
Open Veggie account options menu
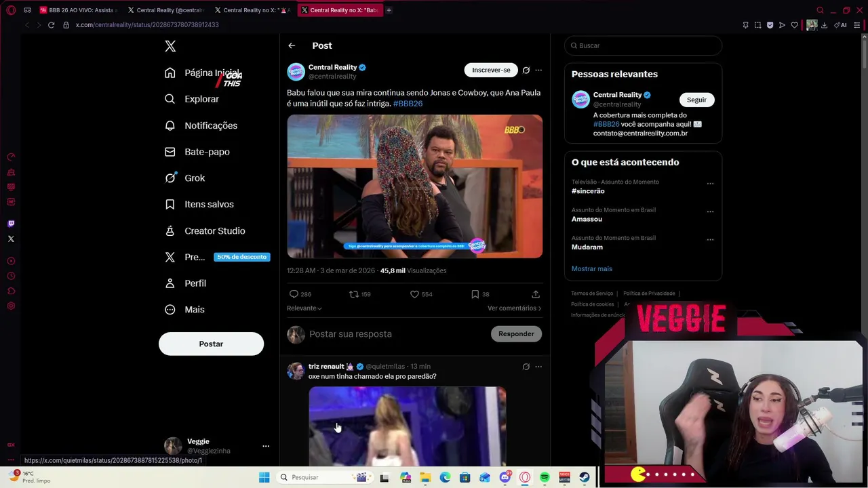click(266, 446)
